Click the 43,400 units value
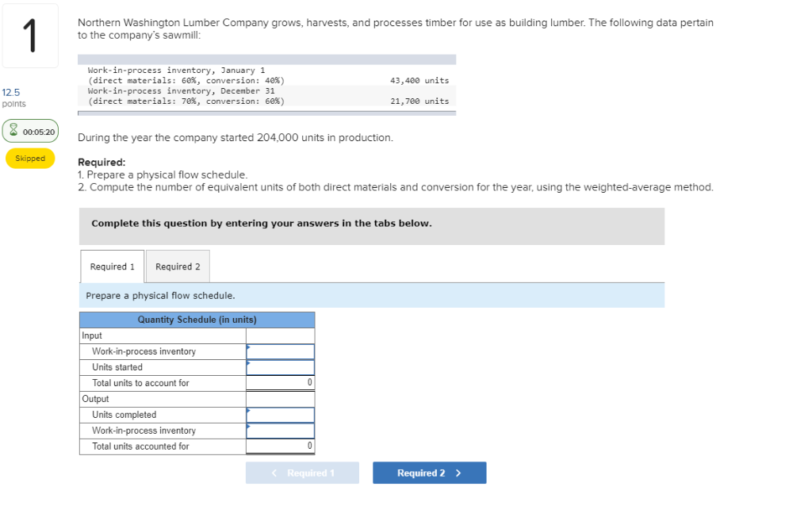812x521 pixels. [x=419, y=80]
